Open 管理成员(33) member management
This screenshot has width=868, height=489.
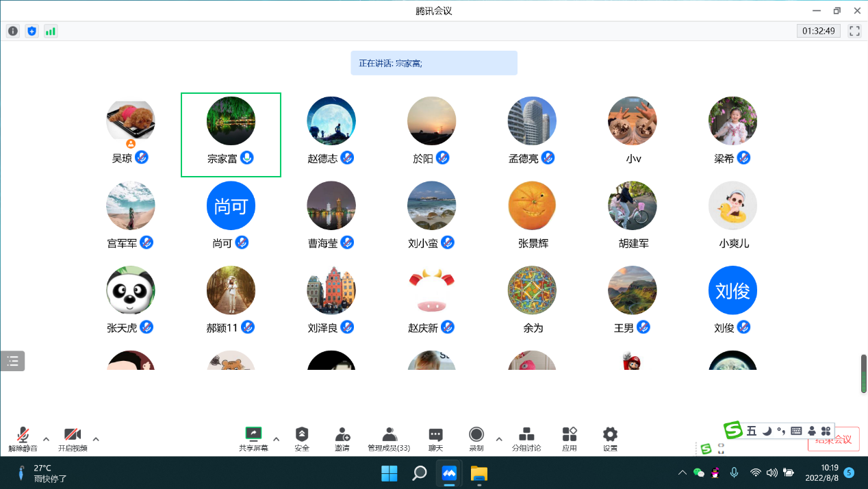[x=389, y=438]
